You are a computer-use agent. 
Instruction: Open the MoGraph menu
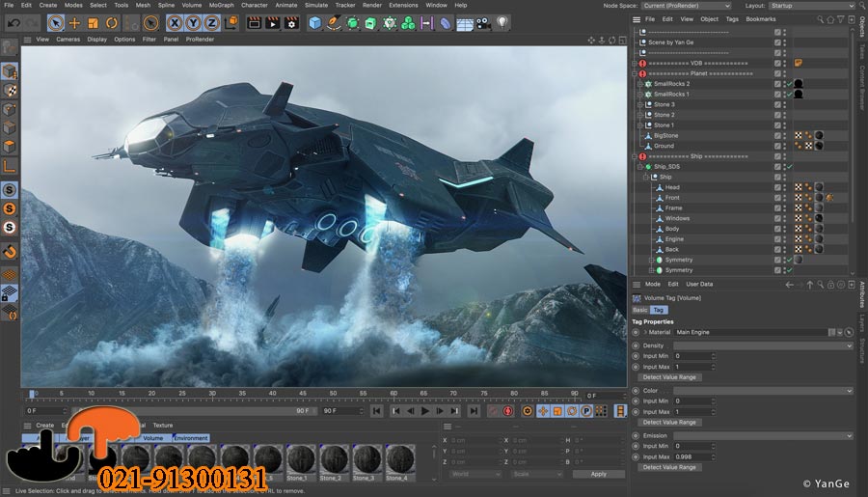pyautogui.click(x=222, y=5)
